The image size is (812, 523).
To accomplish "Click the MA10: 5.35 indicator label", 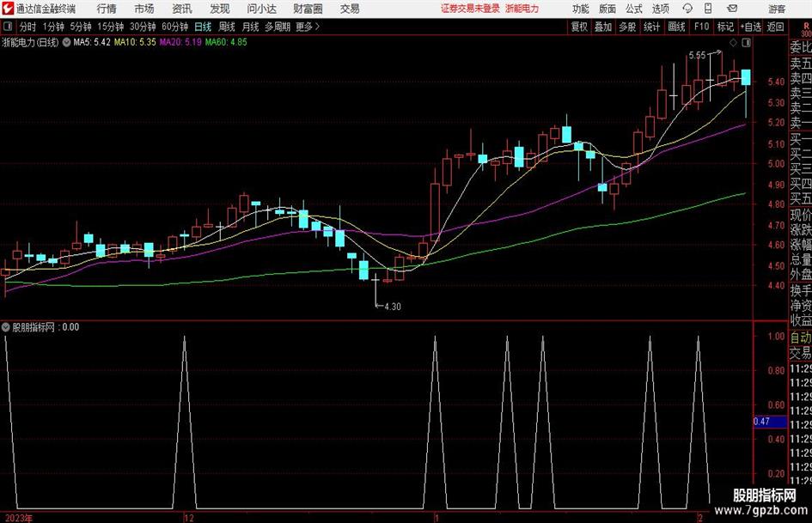I will (135, 42).
